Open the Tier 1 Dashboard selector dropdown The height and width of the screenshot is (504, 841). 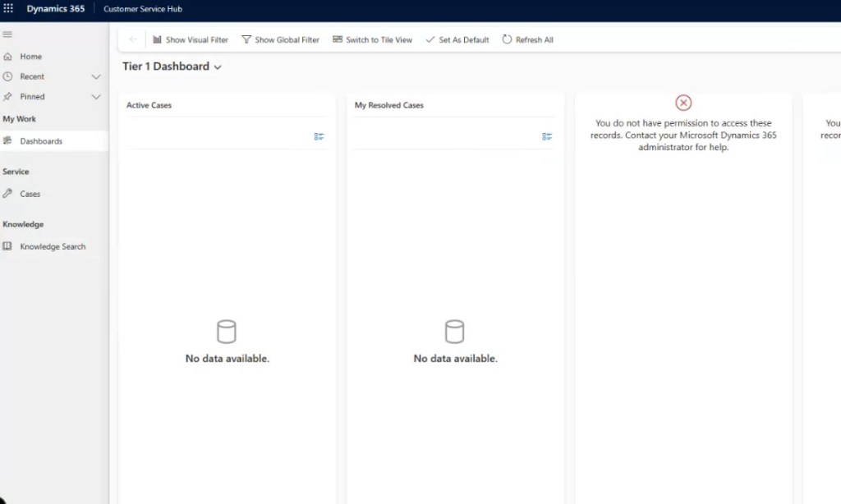[218, 67]
